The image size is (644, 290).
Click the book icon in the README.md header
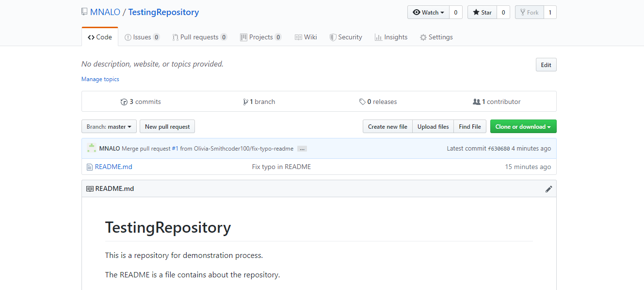(x=90, y=189)
